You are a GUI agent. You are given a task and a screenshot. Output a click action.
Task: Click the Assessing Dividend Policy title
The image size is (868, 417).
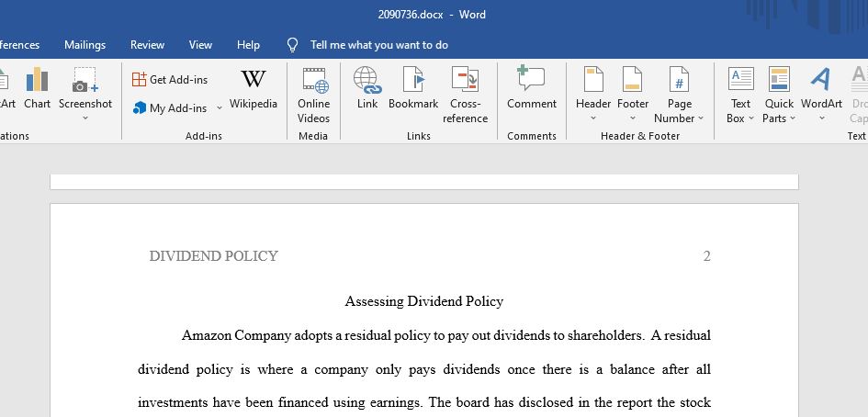pos(424,301)
